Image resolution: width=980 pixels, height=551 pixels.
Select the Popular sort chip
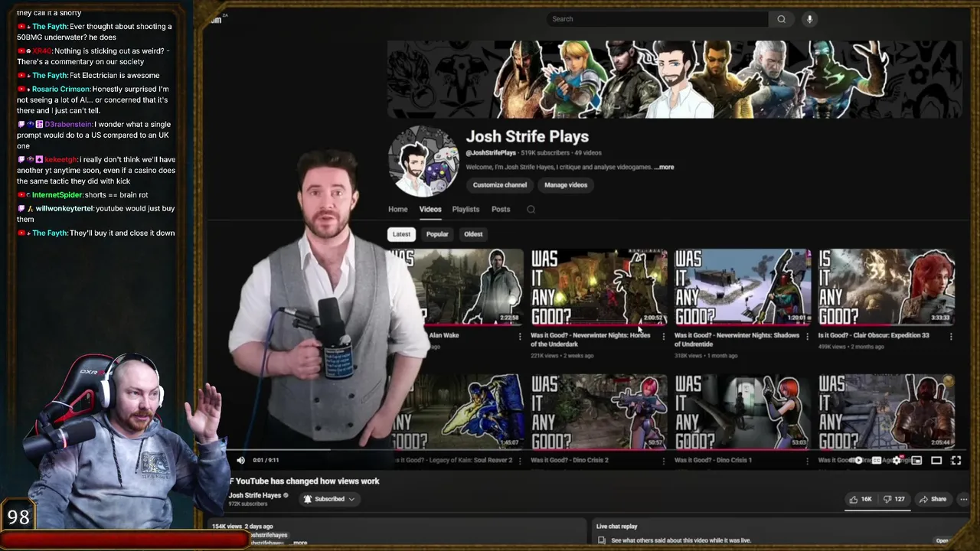tap(437, 234)
